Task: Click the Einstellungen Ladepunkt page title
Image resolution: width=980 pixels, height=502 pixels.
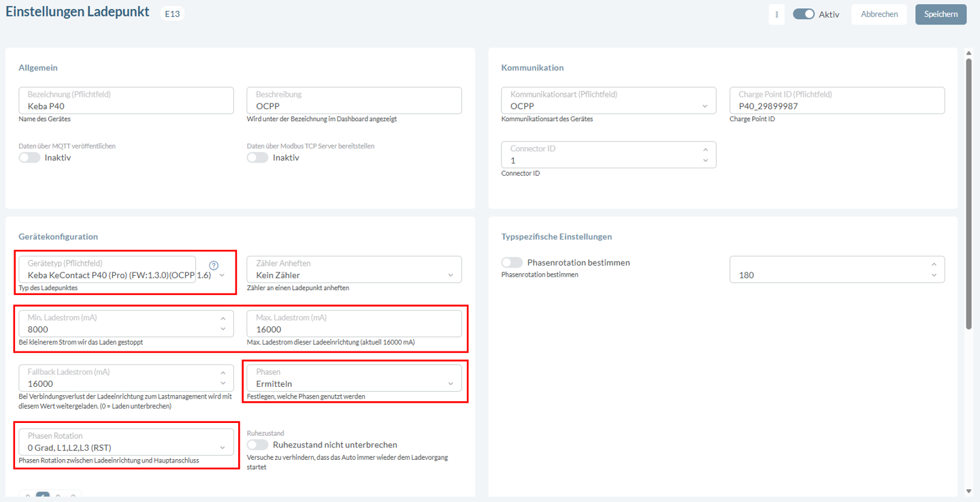Action: 78,12
